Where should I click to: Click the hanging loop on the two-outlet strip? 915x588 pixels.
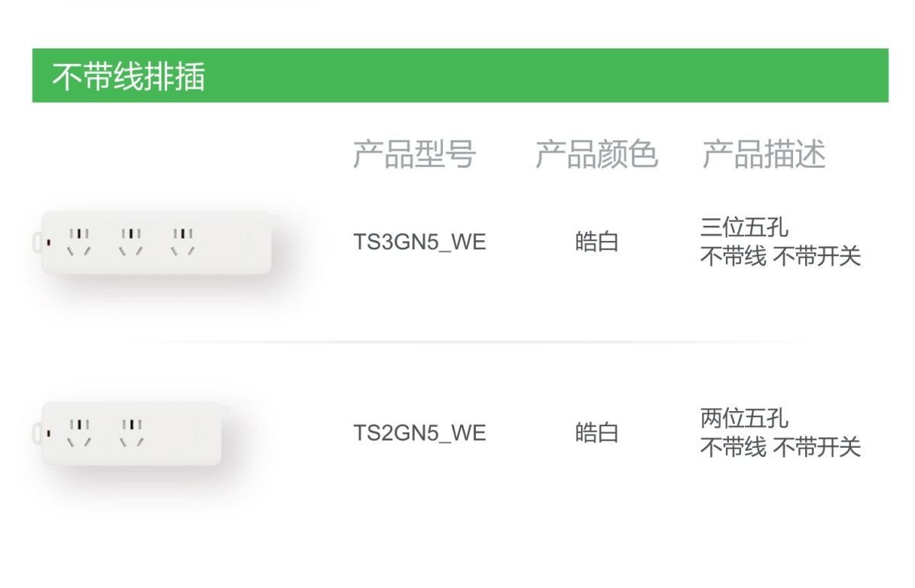click(x=36, y=433)
